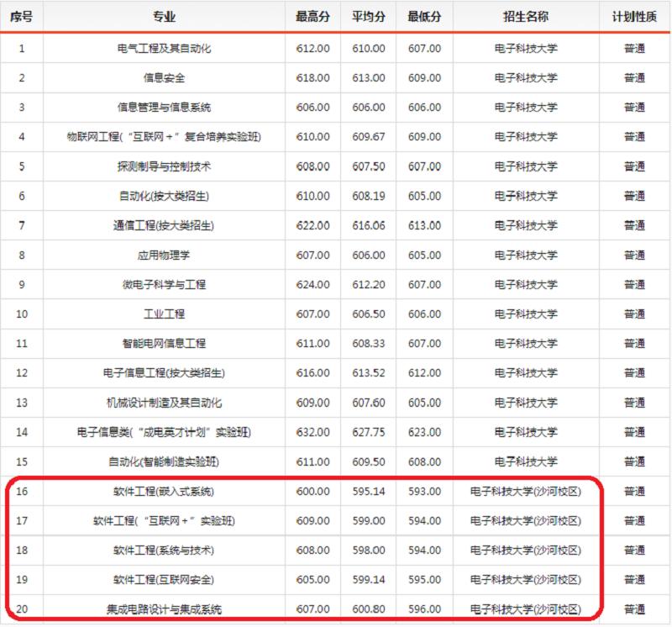Click the 微电子科学与工程 major name
Image resolution: width=672 pixels, height=627 pixels.
click(x=164, y=285)
